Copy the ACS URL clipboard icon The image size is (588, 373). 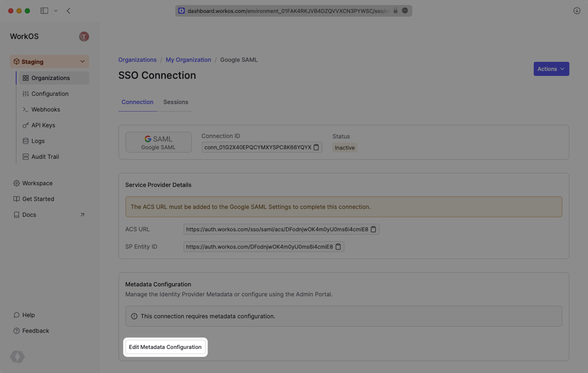[373, 229]
